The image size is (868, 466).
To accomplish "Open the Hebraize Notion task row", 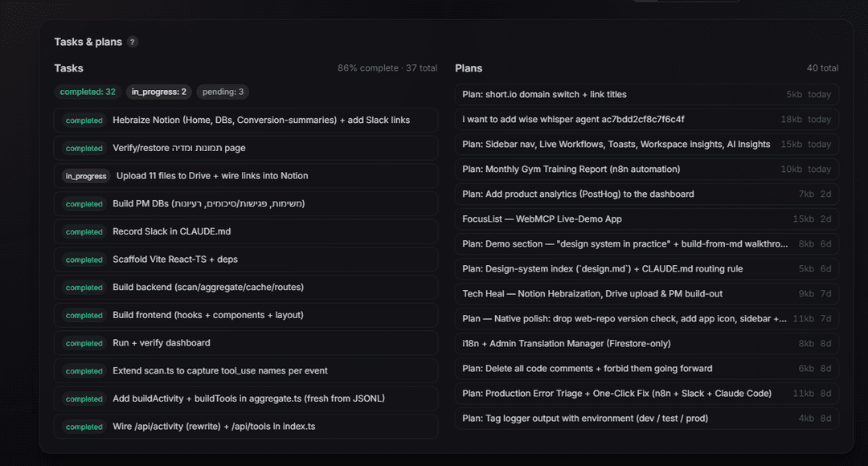I will click(246, 120).
